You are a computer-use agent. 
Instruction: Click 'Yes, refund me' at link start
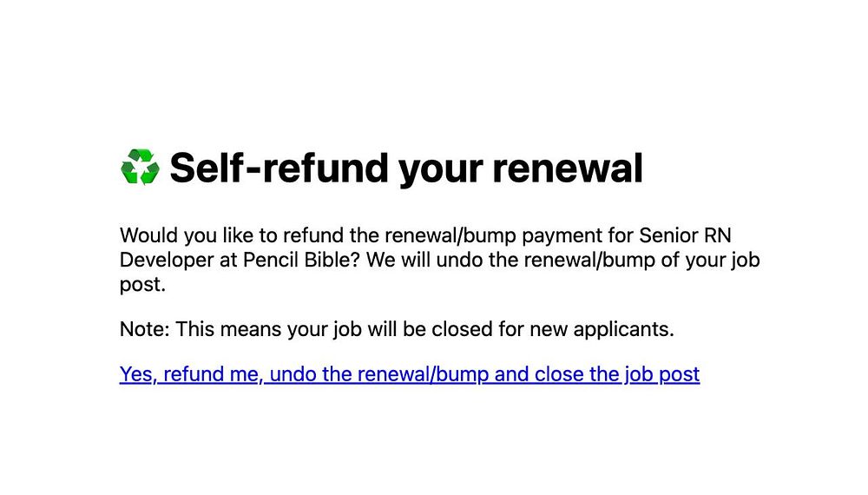pyautogui.click(x=188, y=374)
